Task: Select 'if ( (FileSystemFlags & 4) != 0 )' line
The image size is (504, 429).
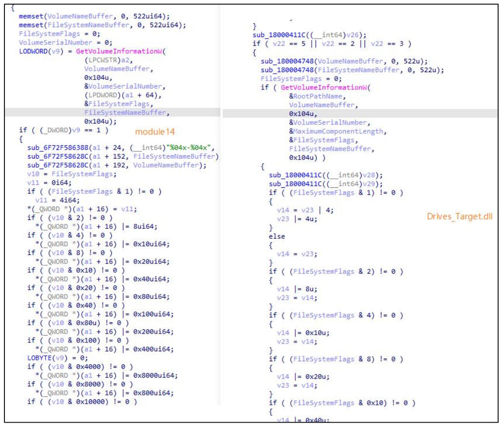Action: pos(336,316)
